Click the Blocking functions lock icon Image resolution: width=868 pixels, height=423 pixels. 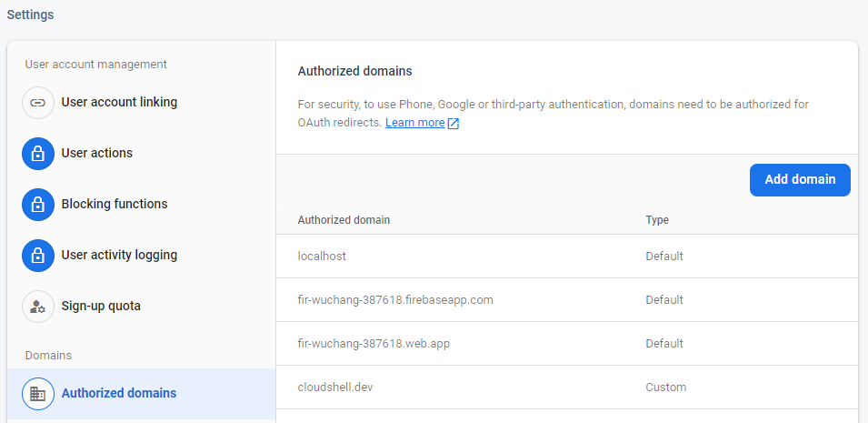click(x=38, y=205)
